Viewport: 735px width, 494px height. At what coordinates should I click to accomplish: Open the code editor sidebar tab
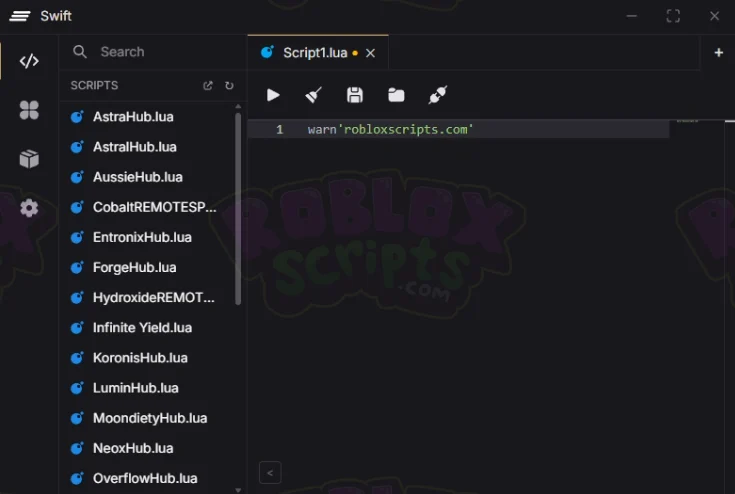(x=29, y=61)
